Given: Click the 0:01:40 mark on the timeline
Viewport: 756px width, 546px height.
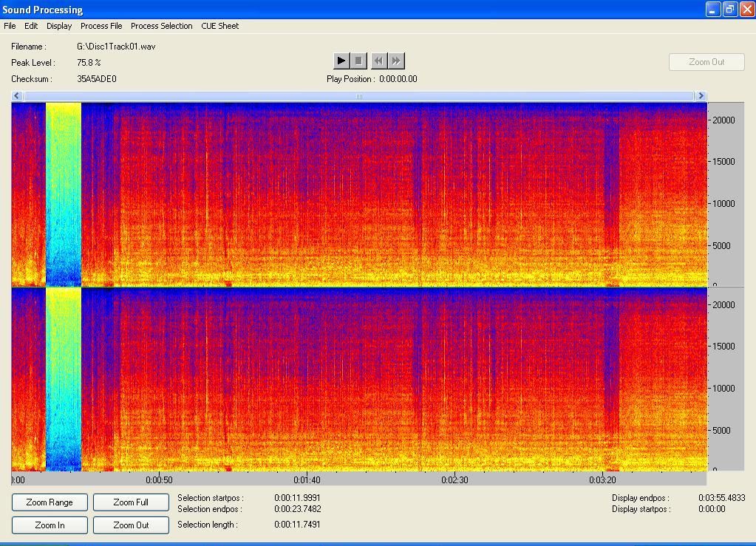Looking at the screenshot, I should [307, 480].
